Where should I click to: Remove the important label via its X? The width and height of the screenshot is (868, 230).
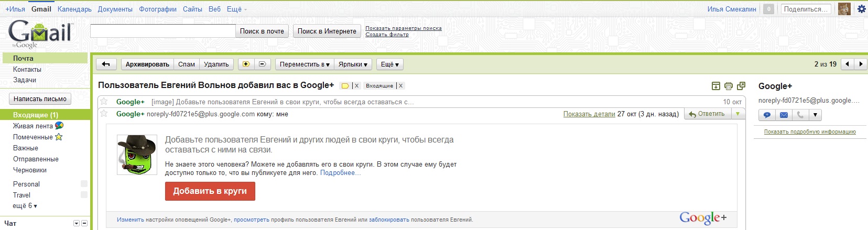tap(356, 85)
